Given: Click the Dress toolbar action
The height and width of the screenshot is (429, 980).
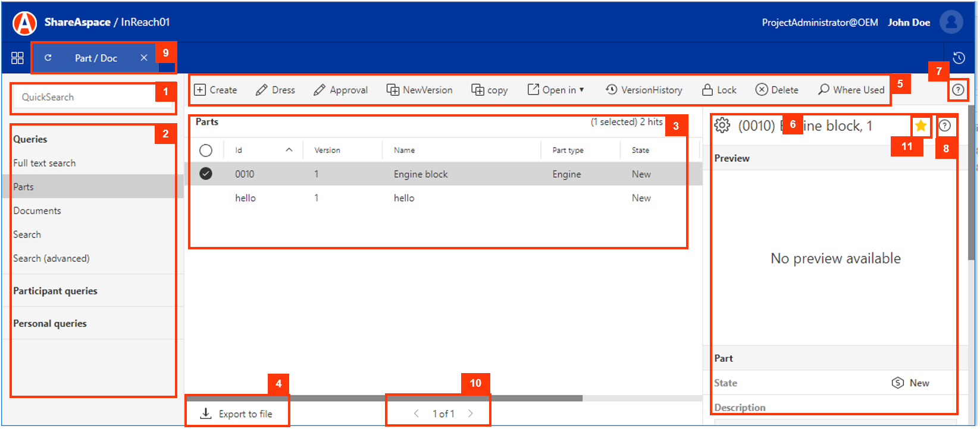Looking at the screenshot, I should point(275,90).
